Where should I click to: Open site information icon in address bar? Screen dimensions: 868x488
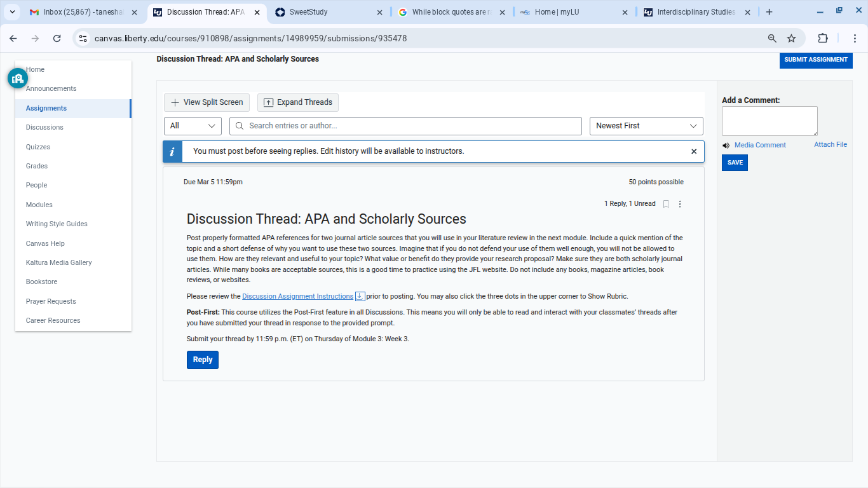pos(83,38)
